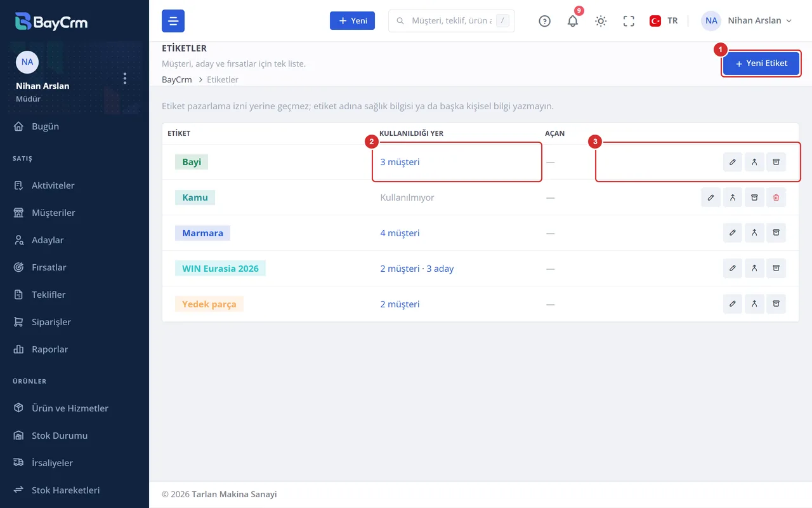Click the Yeni Etiket button
The height and width of the screenshot is (508, 812).
761,63
